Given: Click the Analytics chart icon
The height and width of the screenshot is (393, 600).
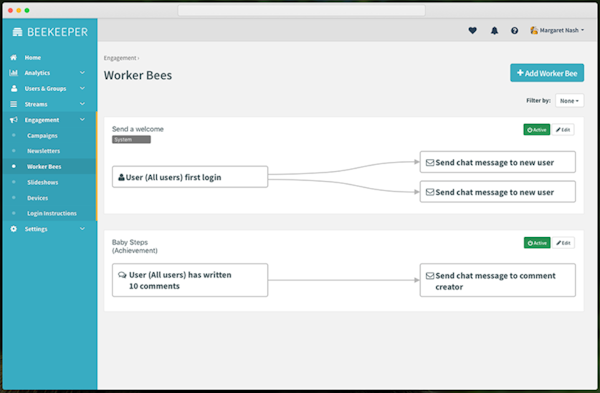Looking at the screenshot, I should [13, 73].
